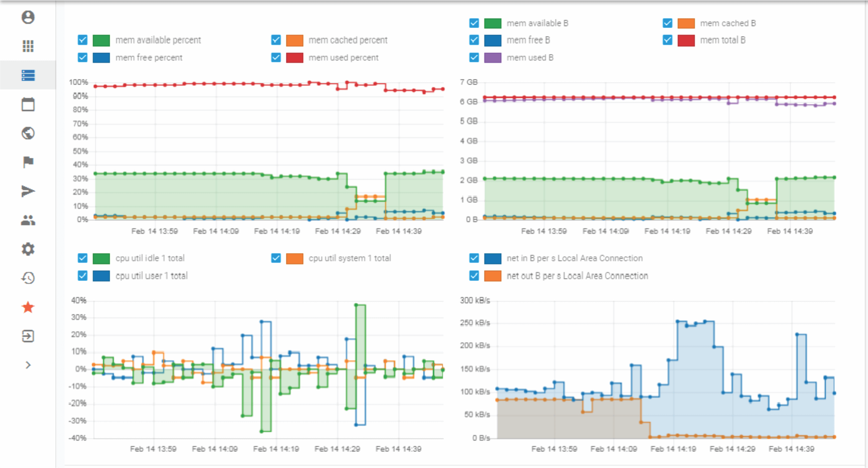Click the globe icon in sidebar
The image size is (868, 468).
(x=28, y=133)
